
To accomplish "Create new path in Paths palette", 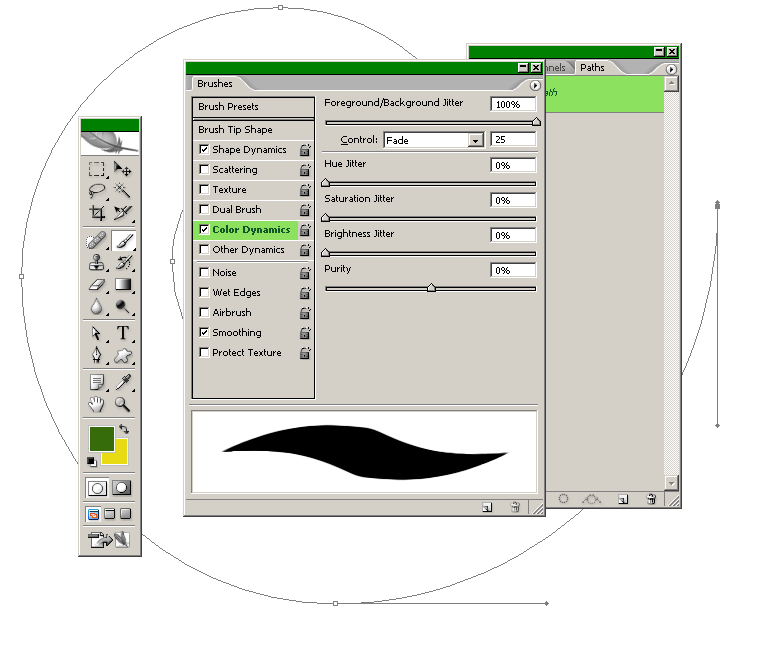I will pyautogui.click(x=623, y=499).
